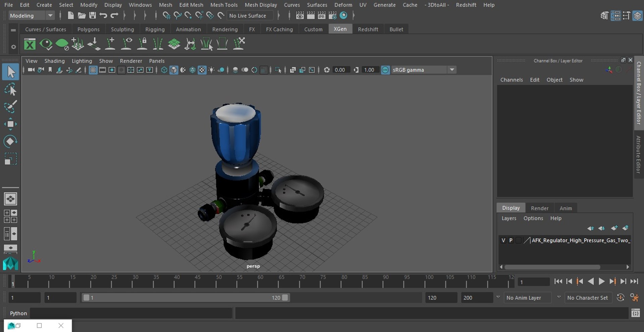Viewport: 644px width, 332px height.
Task: Click the playback end time field 120
Action: pos(441,297)
